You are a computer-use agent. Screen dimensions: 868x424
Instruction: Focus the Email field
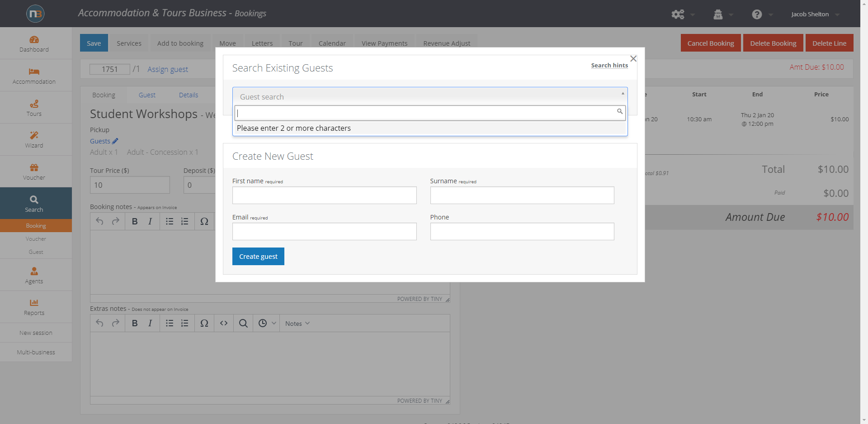point(325,231)
